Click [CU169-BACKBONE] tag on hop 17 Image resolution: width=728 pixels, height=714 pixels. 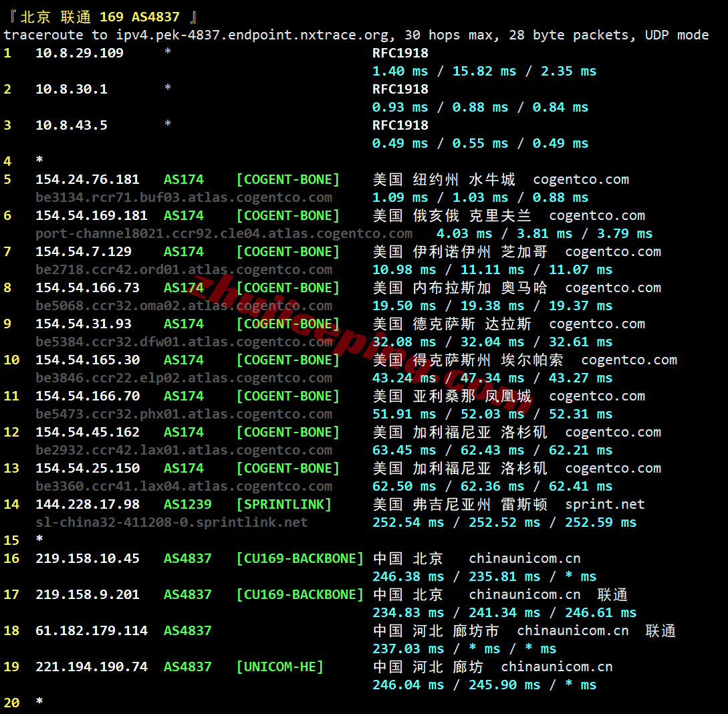pos(300,595)
